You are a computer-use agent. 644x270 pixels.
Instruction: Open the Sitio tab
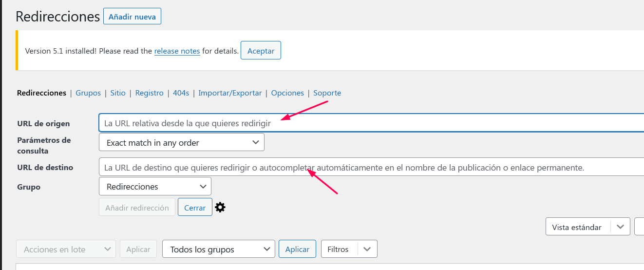tap(118, 93)
